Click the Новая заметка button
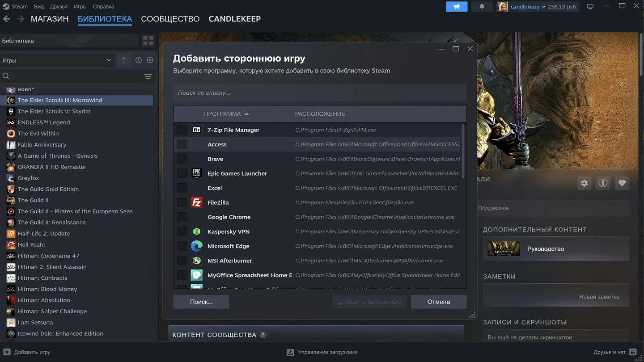The width and height of the screenshot is (644, 362). click(556, 295)
